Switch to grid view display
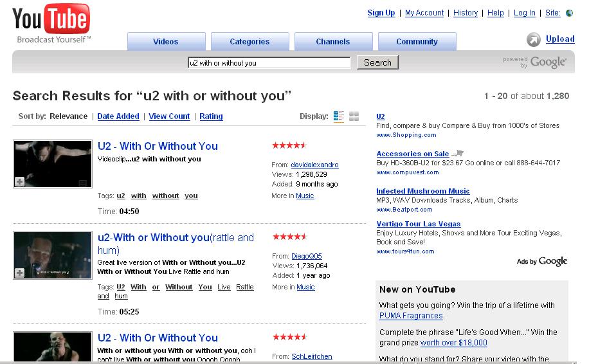This screenshot has width=589, height=364. [x=354, y=116]
